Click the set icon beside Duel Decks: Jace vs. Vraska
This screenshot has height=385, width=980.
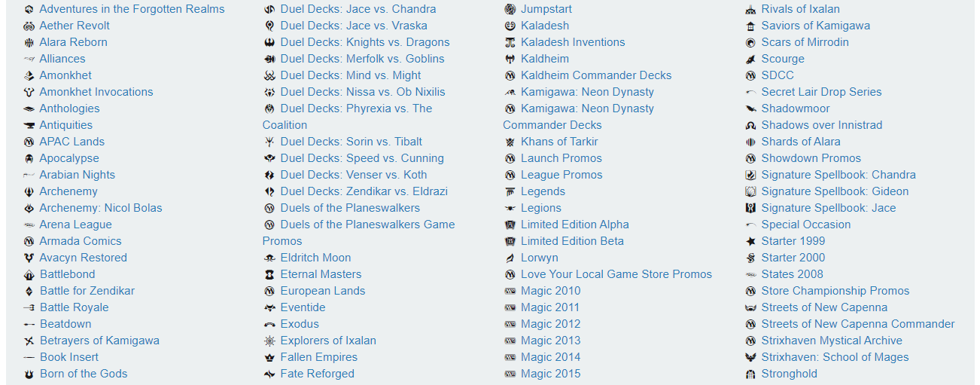click(x=269, y=26)
